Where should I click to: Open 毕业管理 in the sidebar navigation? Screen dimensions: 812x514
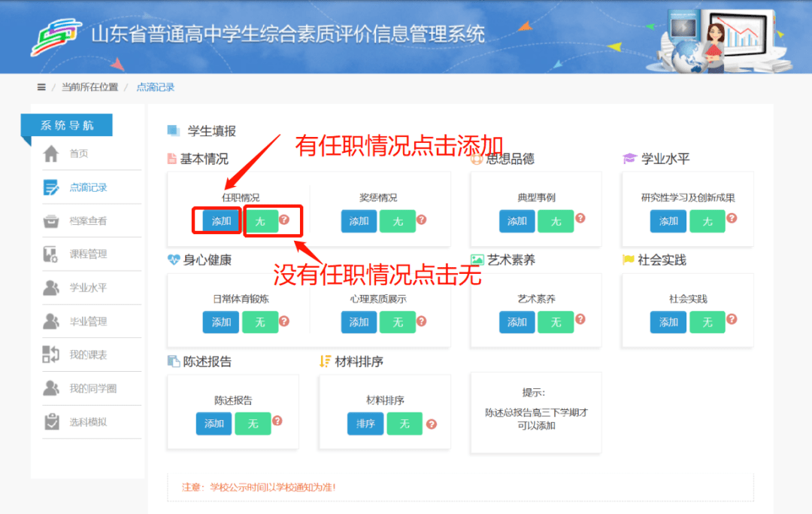pos(88,321)
